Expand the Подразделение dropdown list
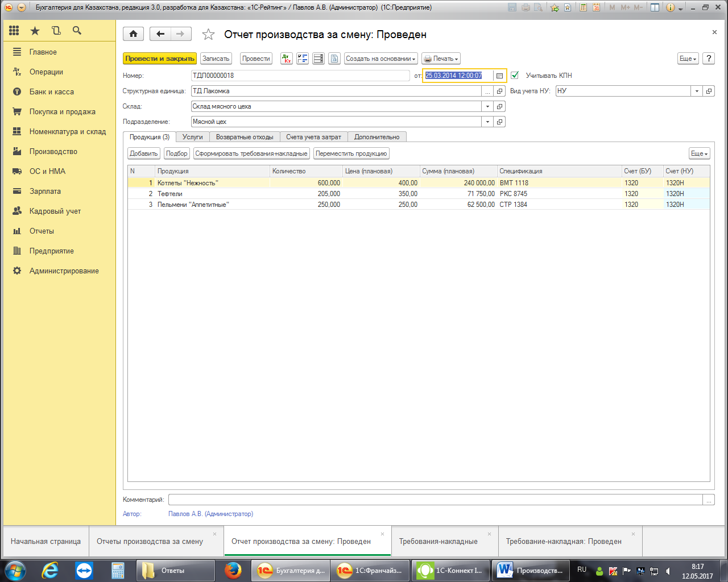This screenshot has height=582, width=728. click(x=487, y=122)
